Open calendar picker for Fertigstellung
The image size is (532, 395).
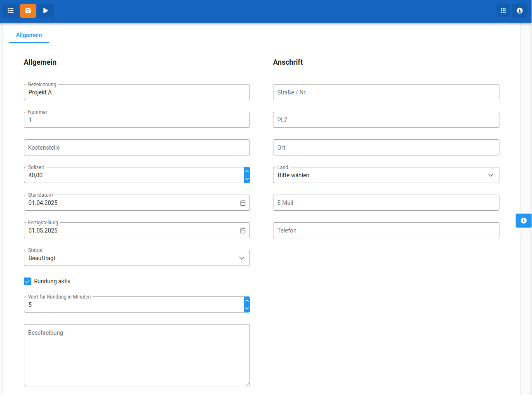[x=243, y=230]
